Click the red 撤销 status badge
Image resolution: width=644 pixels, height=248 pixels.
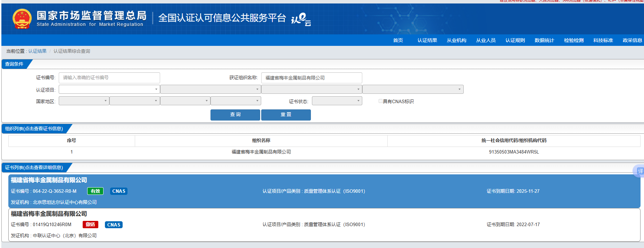click(x=90, y=225)
